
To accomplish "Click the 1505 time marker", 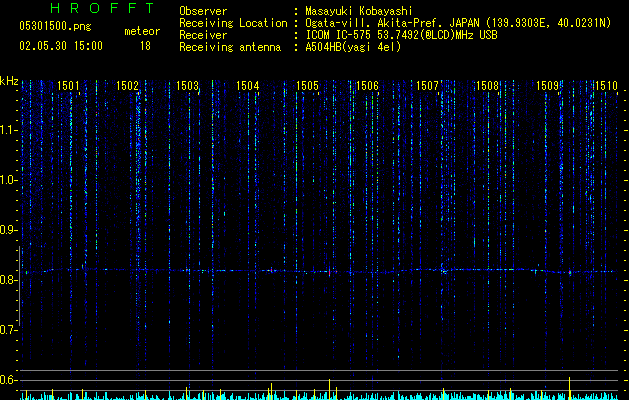I will tap(308, 86).
